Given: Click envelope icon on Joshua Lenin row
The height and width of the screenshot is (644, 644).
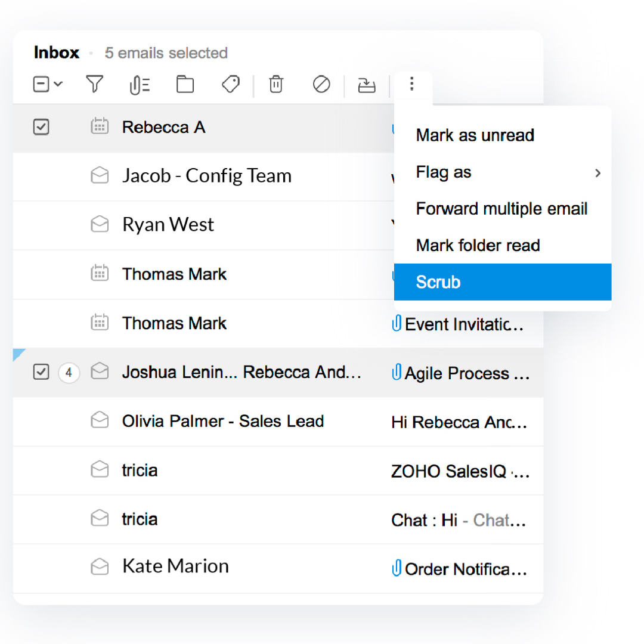Looking at the screenshot, I should click(x=100, y=371).
